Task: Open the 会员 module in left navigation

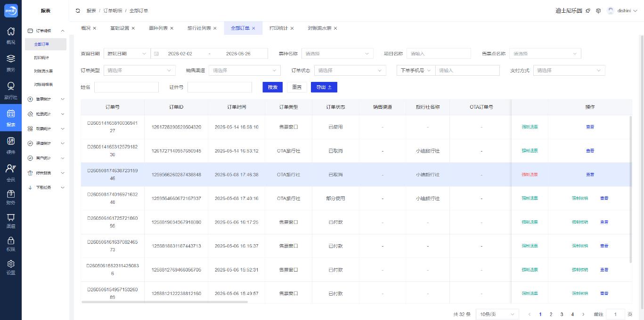Action: point(10,172)
